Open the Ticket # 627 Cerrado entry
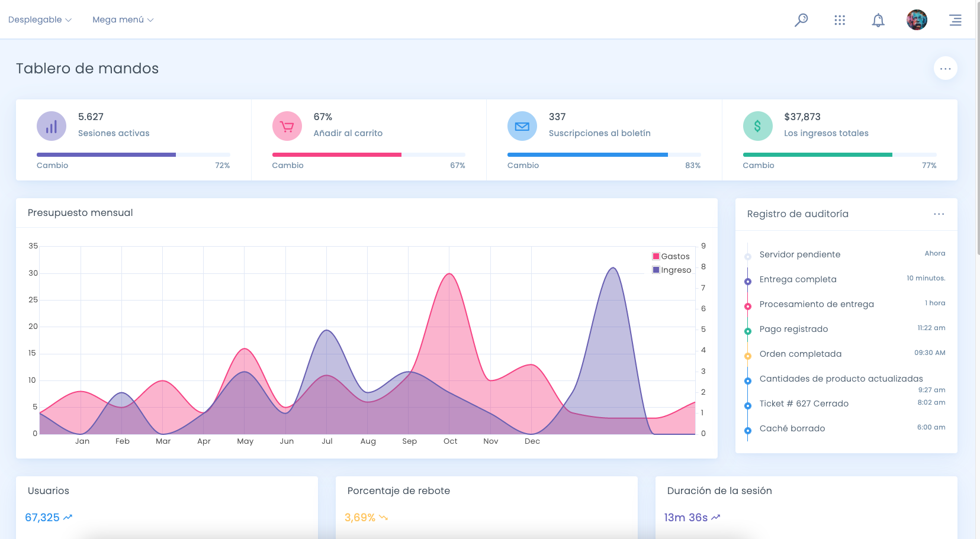 804,404
